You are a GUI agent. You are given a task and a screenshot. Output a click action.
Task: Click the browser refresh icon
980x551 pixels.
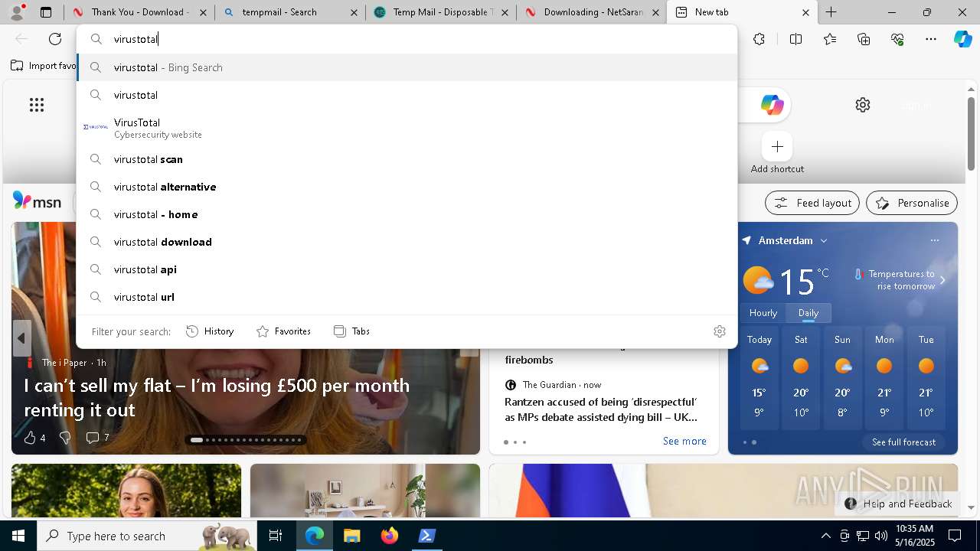coord(55,39)
